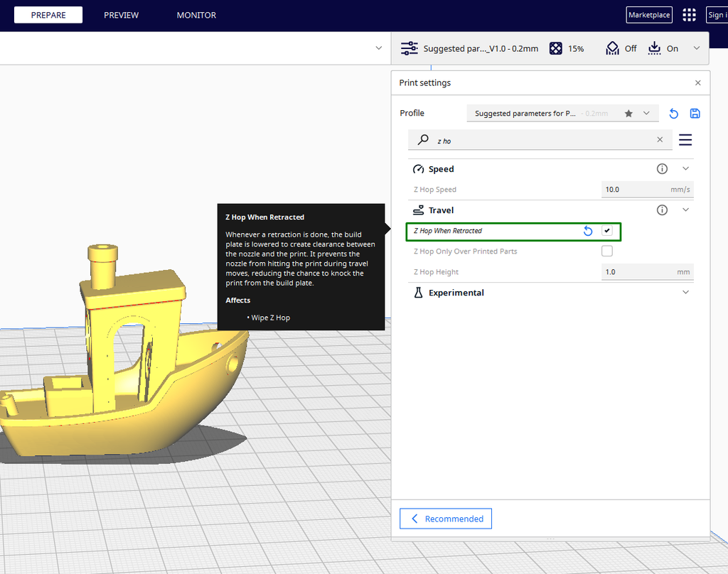This screenshot has width=728, height=574.
Task: Open the print settings sliders icon in toolbar
Action: (409, 48)
